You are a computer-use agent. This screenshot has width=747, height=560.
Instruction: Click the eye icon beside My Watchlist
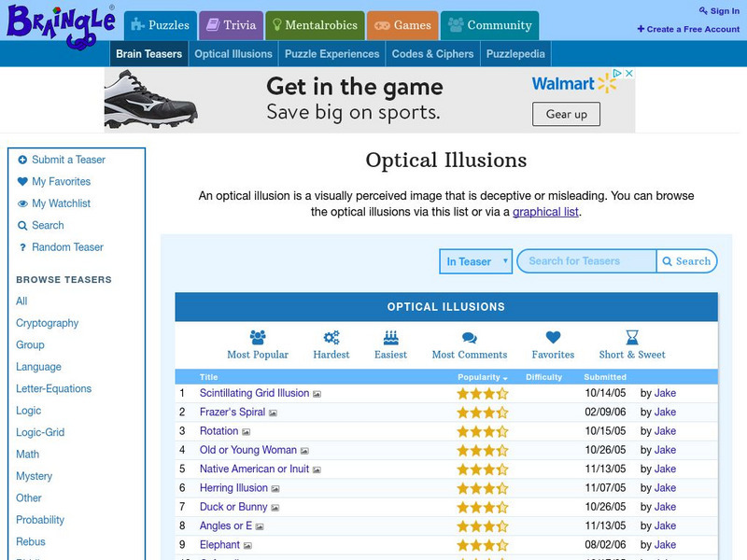point(22,203)
